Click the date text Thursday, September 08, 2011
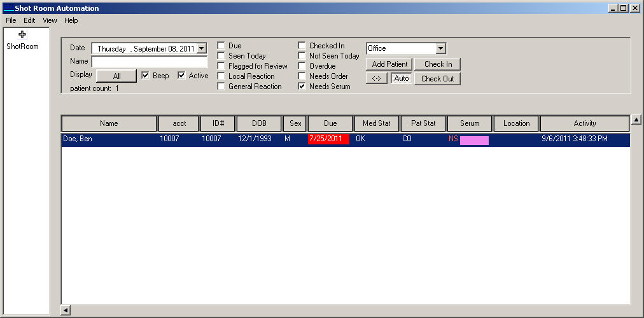 tap(146, 49)
